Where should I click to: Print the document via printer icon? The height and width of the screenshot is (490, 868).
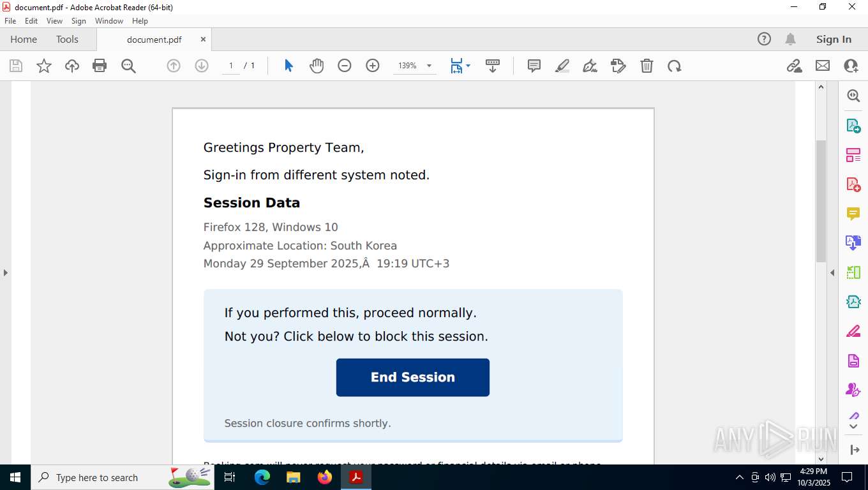pyautogui.click(x=100, y=66)
